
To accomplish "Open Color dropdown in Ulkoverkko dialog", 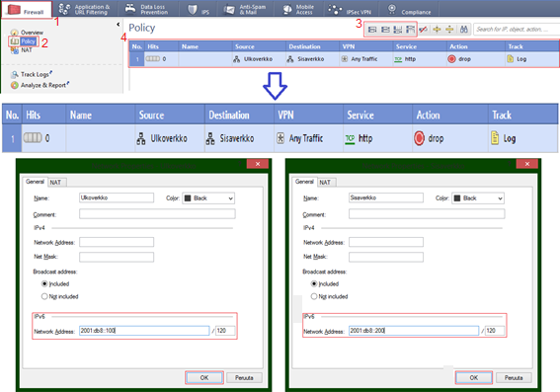I will 208,198.
